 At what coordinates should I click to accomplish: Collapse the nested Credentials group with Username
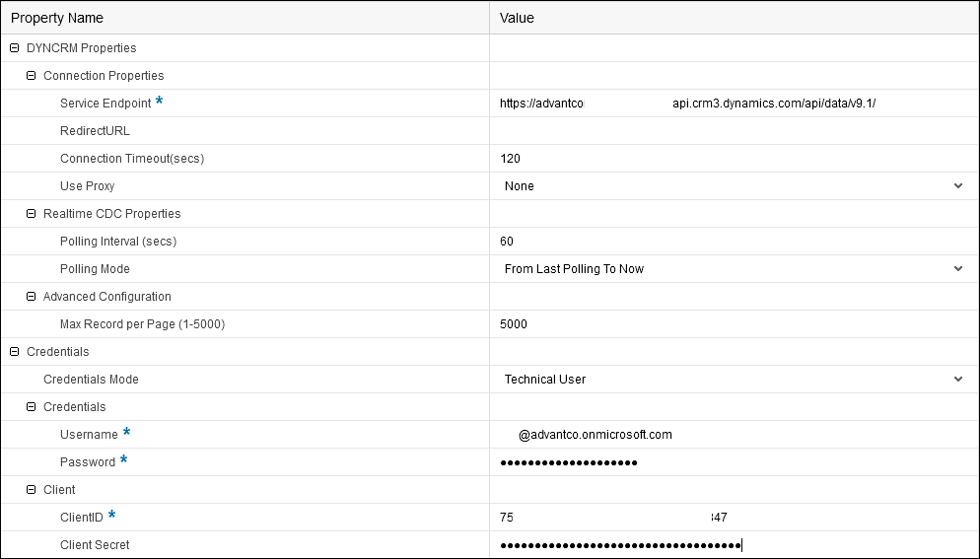point(32,406)
